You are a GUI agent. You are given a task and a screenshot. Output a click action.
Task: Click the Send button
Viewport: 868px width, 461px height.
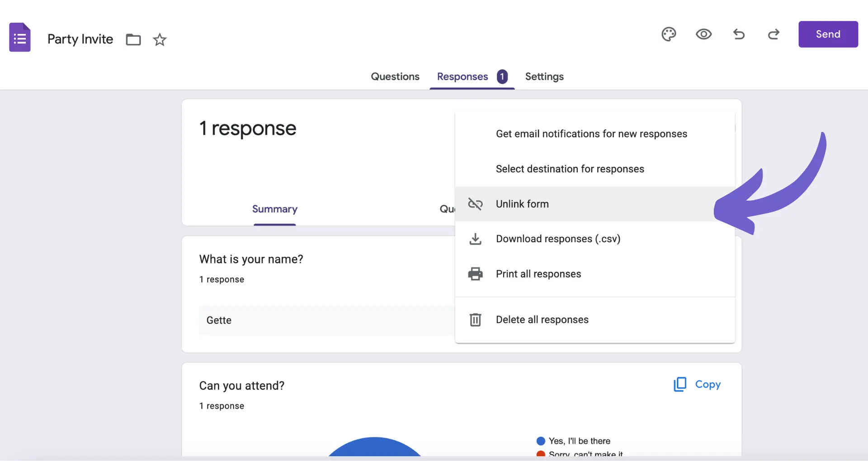828,34
